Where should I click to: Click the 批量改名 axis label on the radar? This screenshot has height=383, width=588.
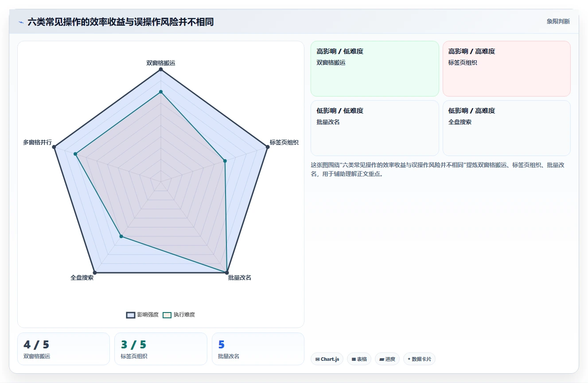(x=240, y=277)
